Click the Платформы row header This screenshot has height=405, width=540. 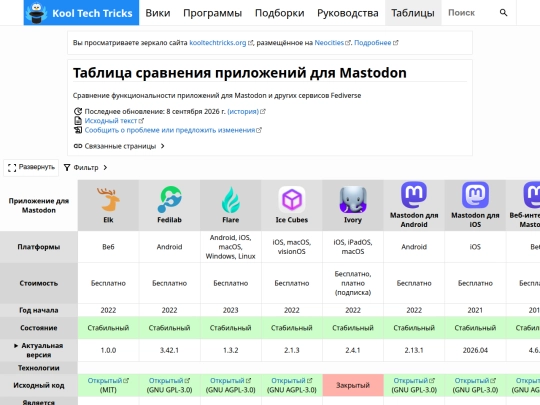pos(39,247)
